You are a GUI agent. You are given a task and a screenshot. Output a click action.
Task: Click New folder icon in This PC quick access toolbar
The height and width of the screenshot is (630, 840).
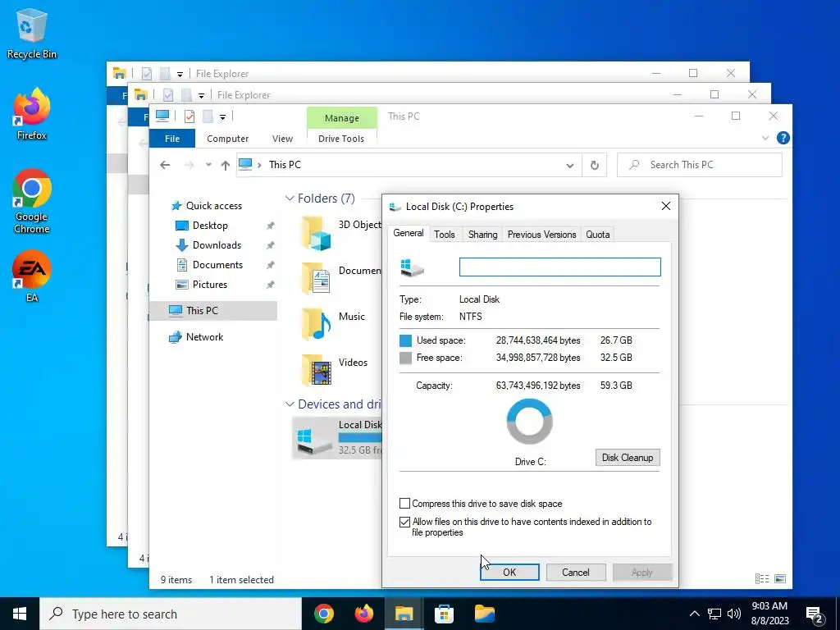tap(208, 116)
